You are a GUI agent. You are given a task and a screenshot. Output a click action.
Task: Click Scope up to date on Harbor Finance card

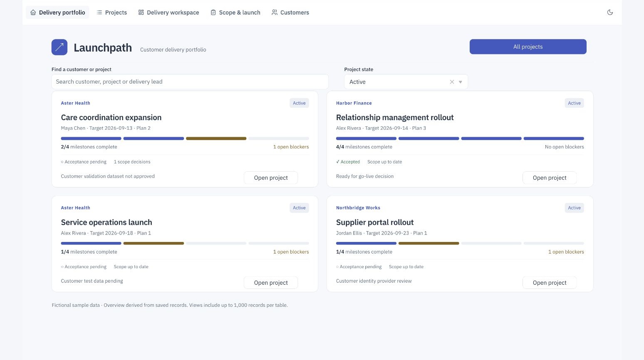click(385, 162)
